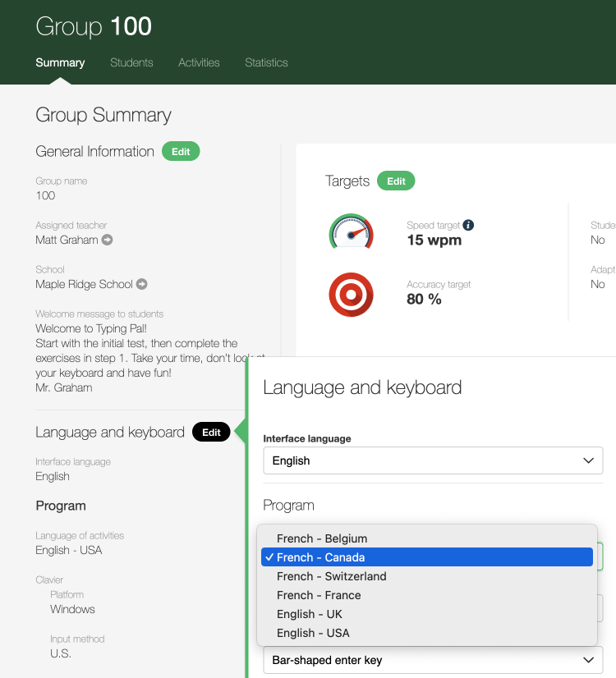Click the 'Language and keyboard' panel title
This screenshot has height=678, width=616.
tap(362, 388)
